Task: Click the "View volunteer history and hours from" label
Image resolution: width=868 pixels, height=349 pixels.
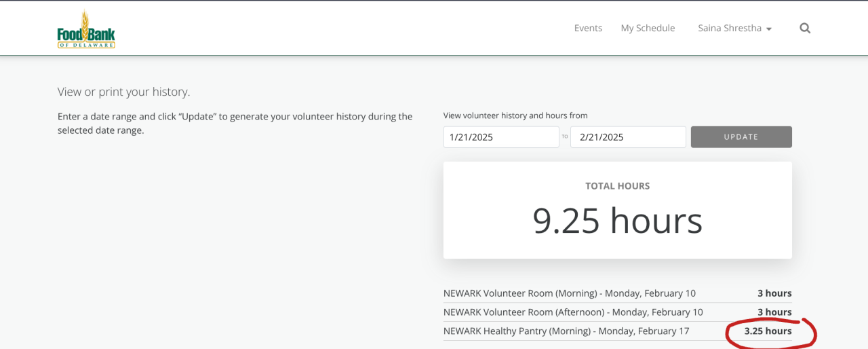Action: 515,115
